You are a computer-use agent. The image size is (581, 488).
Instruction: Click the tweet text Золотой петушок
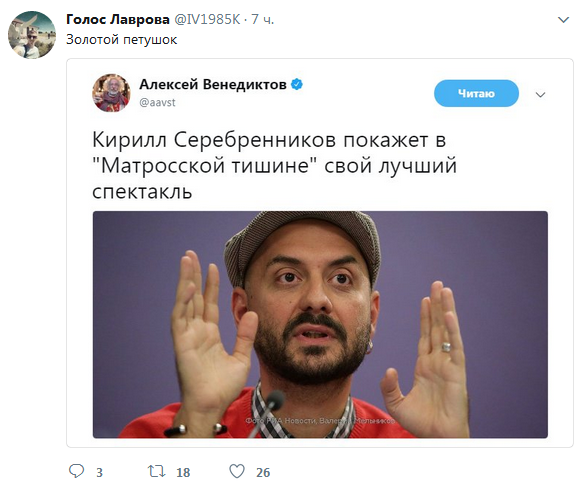122,40
